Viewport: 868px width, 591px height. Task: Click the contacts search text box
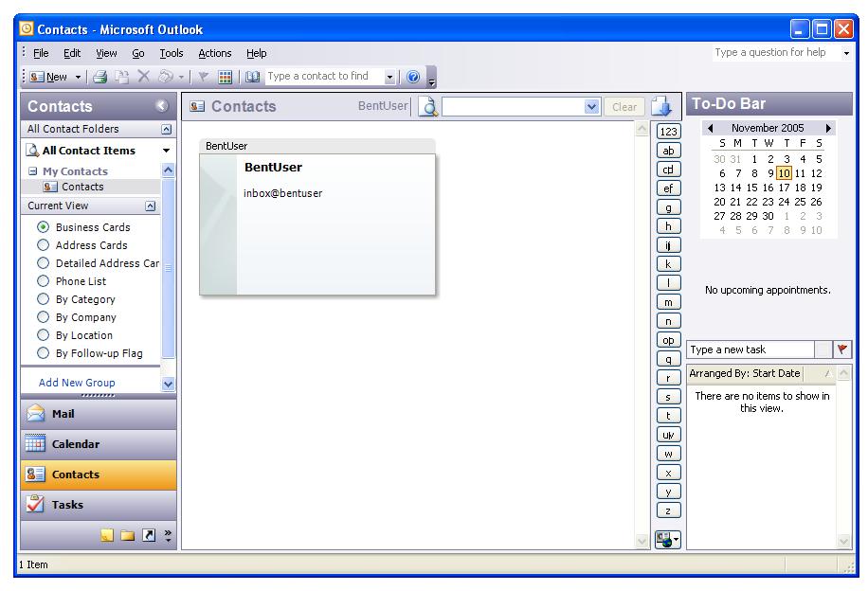514,106
